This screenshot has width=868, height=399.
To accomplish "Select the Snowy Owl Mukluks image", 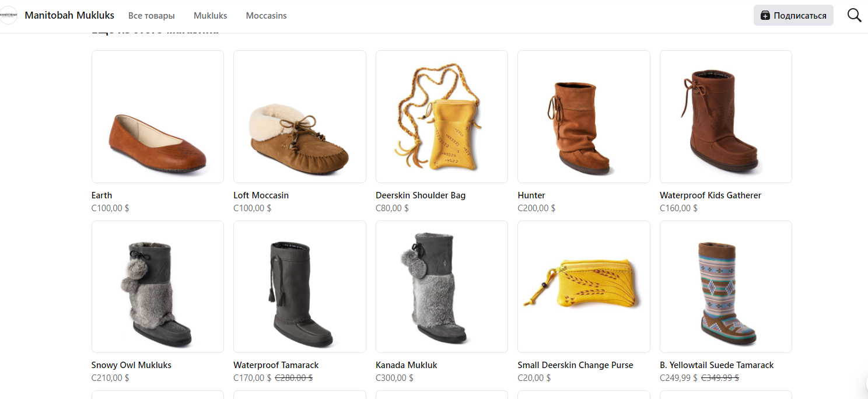I will tap(157, 286).
